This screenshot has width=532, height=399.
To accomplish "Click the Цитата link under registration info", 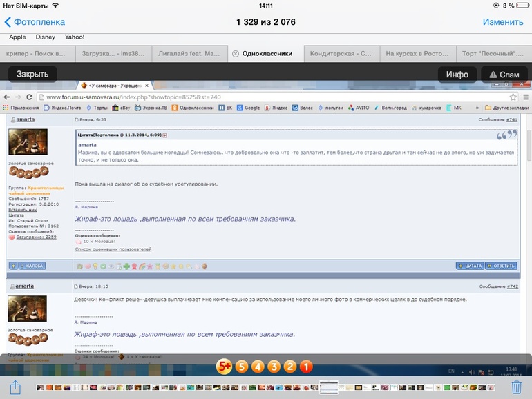I will [17, 215].
